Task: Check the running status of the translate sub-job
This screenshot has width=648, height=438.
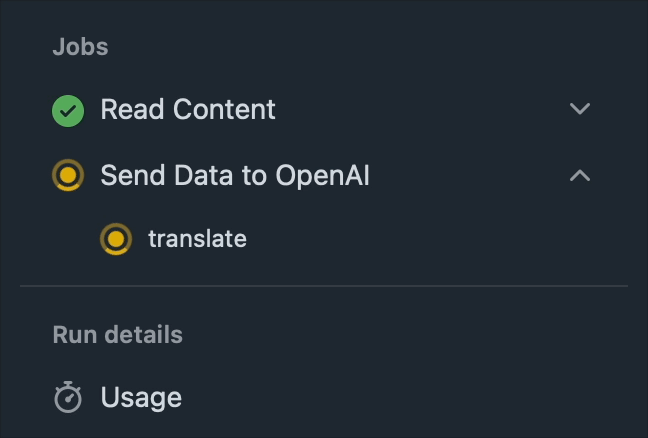Action: click(x=116, y=239)
